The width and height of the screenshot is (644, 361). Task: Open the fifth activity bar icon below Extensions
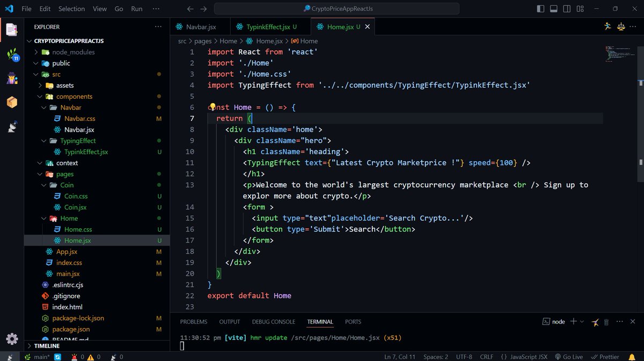[12, 126]
